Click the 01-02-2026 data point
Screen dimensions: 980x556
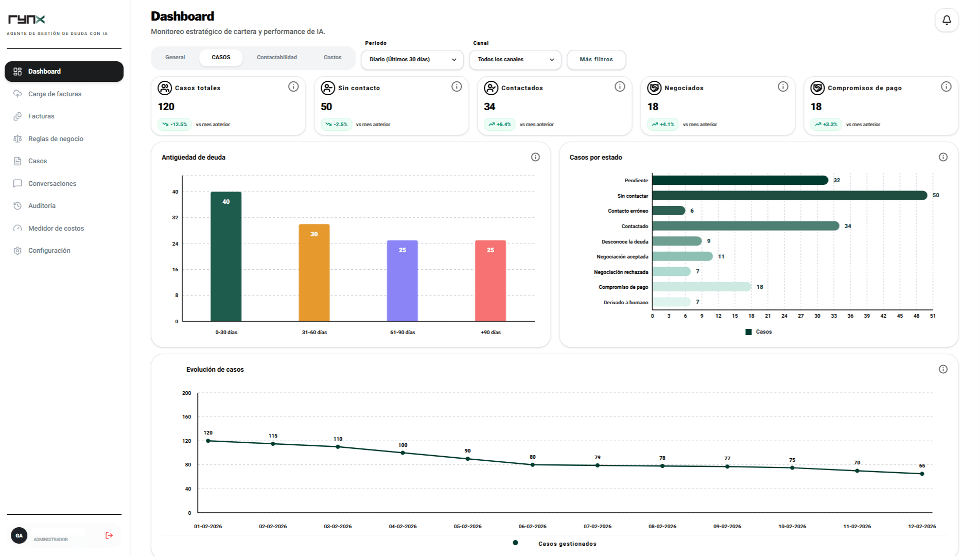(208, 441)
